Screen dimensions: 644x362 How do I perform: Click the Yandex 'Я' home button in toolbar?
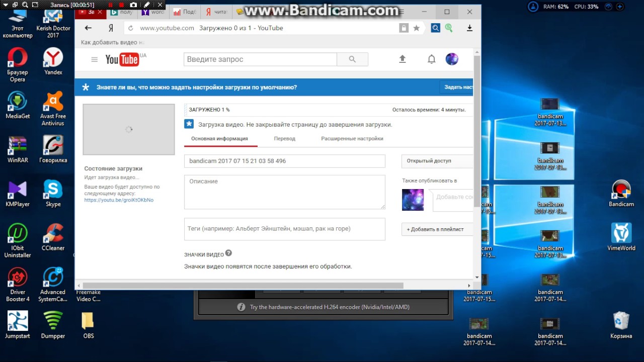pos(111,28)
